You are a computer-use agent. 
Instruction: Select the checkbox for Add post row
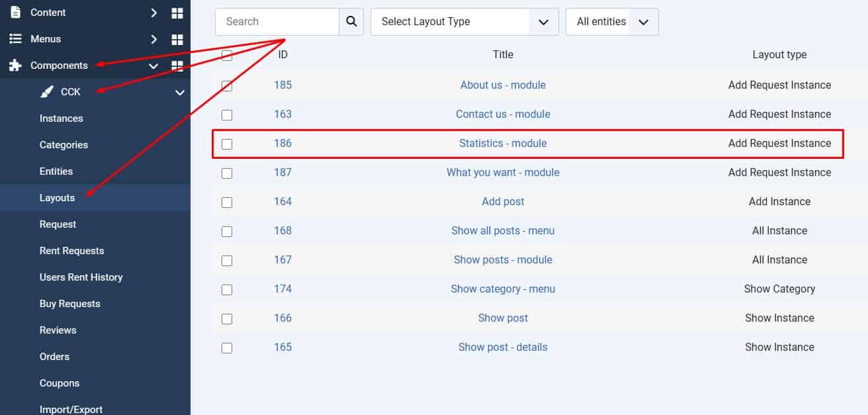click(227, 202)
